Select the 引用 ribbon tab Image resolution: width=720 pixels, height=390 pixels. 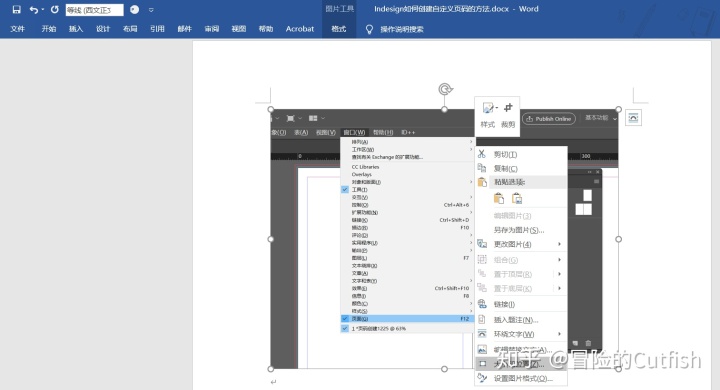click(157, 29)
